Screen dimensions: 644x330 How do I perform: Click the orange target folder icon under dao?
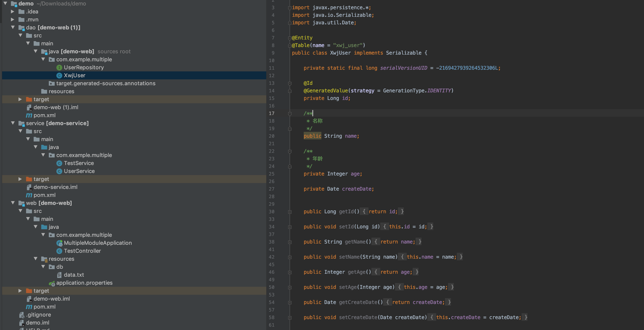click(29, 99)
